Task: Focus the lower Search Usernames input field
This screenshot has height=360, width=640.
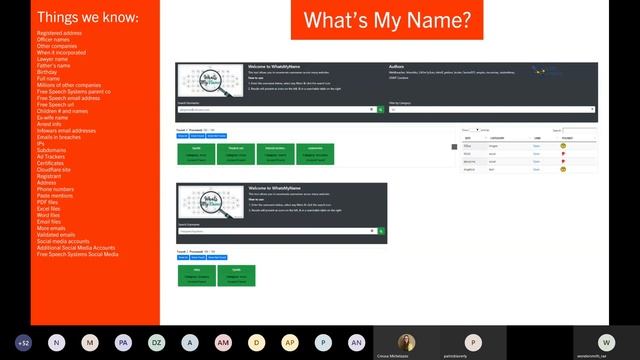Action: [278, 231]
